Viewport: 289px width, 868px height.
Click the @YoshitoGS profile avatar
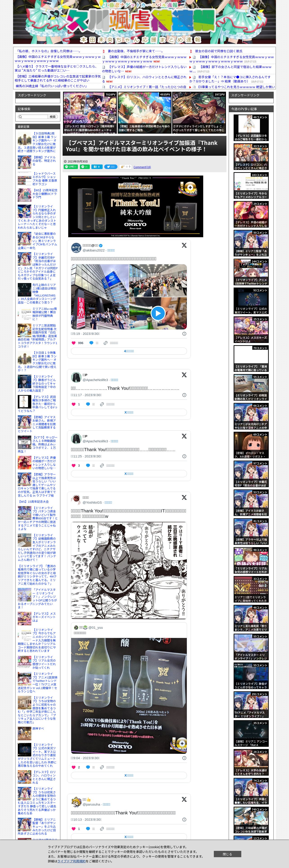pyautogui.click(x=76, y=500)
